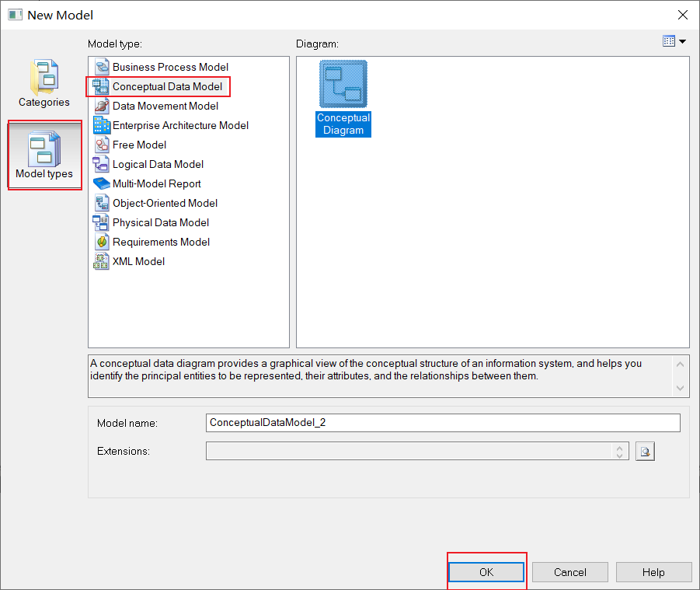Choose Multi-Model Report type
The width and height of the screenshot is (700, 590).
156,183
